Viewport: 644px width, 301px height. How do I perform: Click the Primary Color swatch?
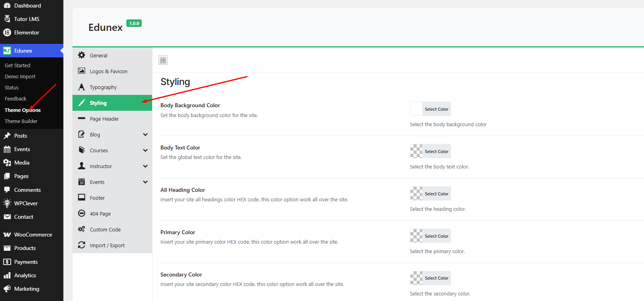coord(416,236)
